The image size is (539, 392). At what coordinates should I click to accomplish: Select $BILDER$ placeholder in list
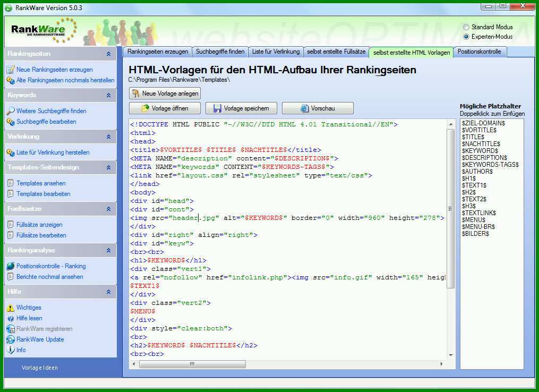(475, 234)
